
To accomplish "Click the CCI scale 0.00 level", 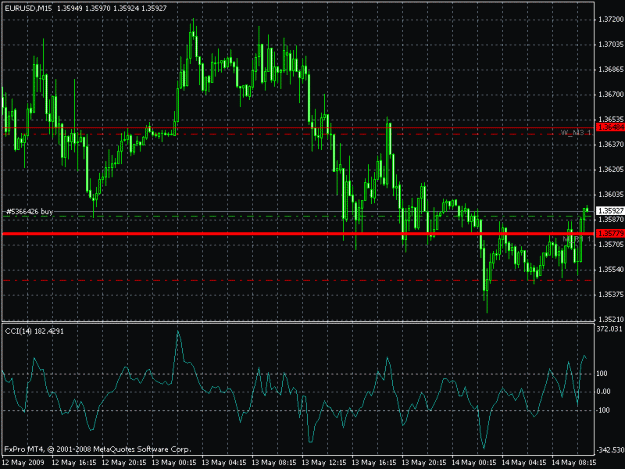I will [603, 392].
